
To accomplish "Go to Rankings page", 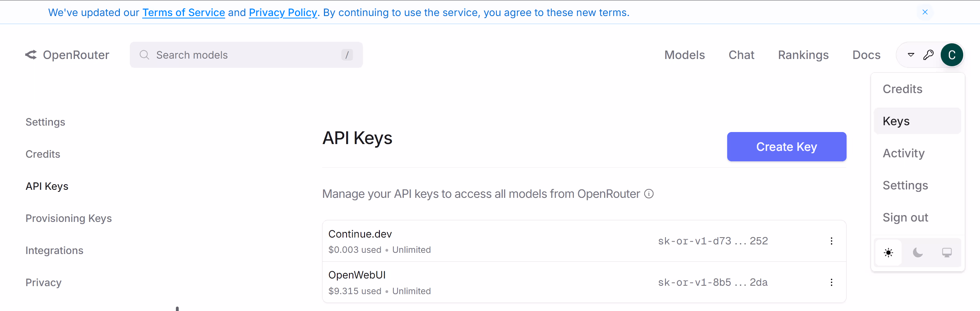I will click(x=803, y=55).
